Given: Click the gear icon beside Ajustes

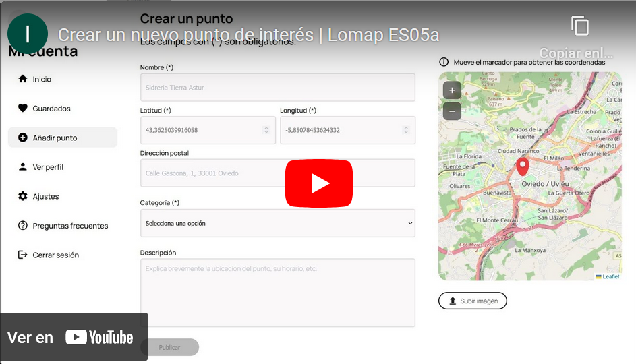Looking at the screenshot, I should pos(23,196).
